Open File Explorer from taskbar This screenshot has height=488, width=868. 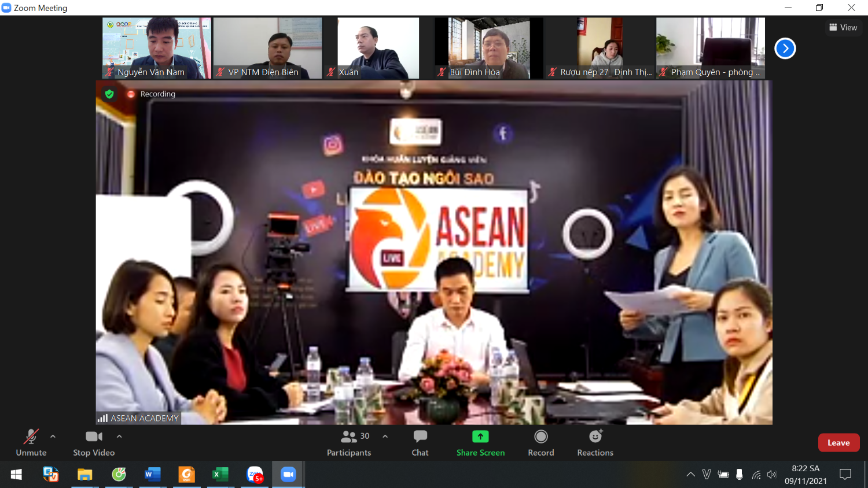(85, 475)
